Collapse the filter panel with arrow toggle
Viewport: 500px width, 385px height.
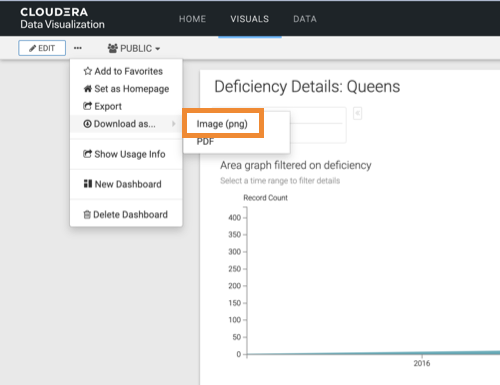tap(358, 114)
